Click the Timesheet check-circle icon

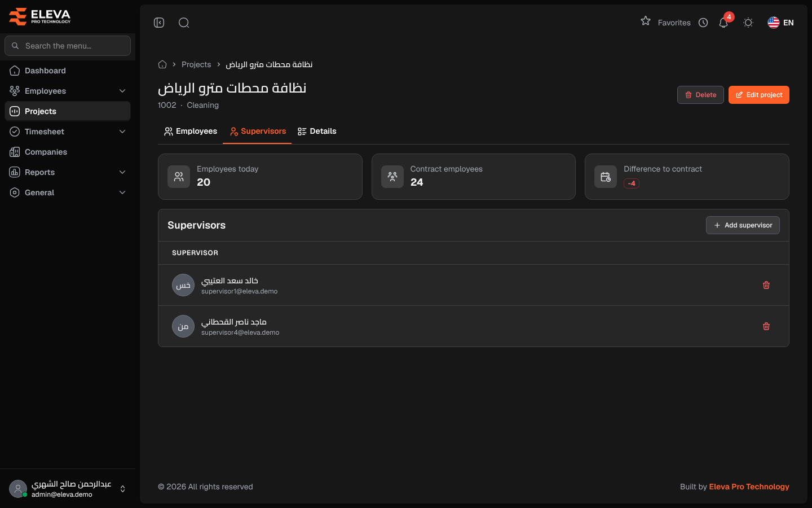[x=15, y=132]
